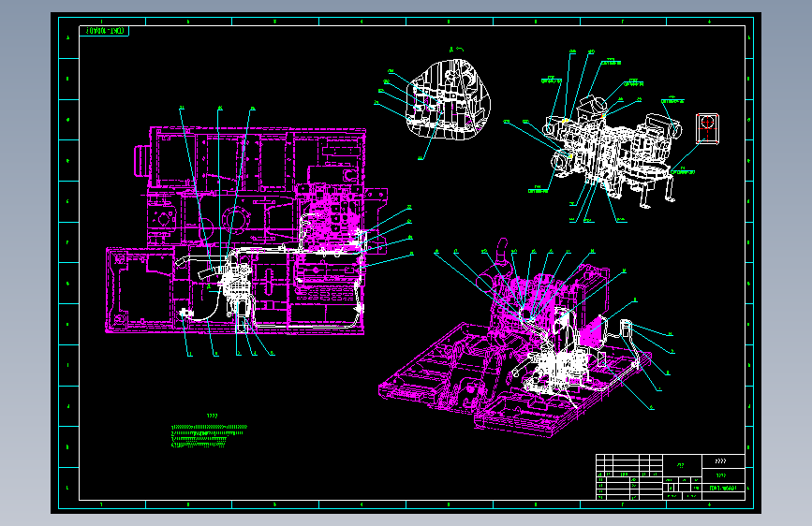
Task: Select the white isometric HVAC unit view
Action: coord(613,150)
